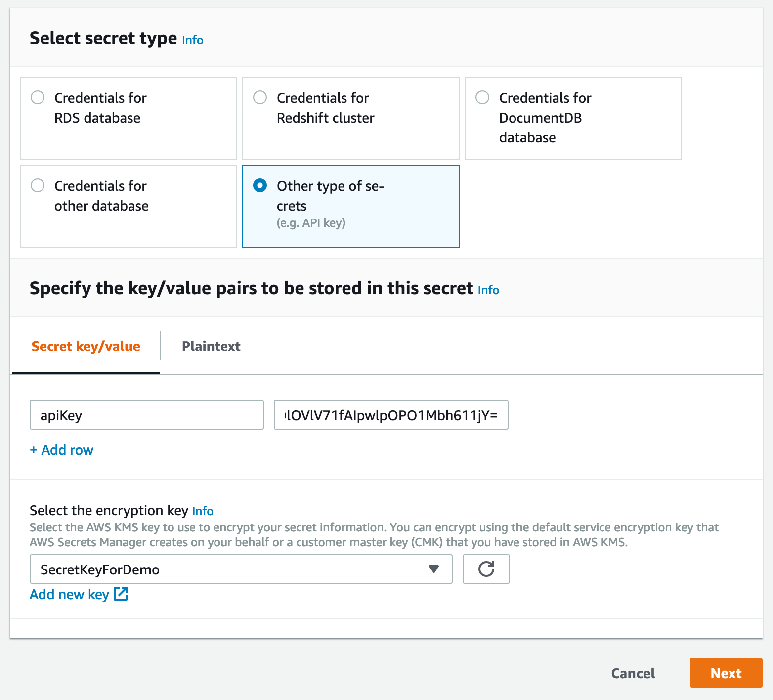Focus the apiKey name input field
Screen dimensions: 773x700
[x=146, y=415]
